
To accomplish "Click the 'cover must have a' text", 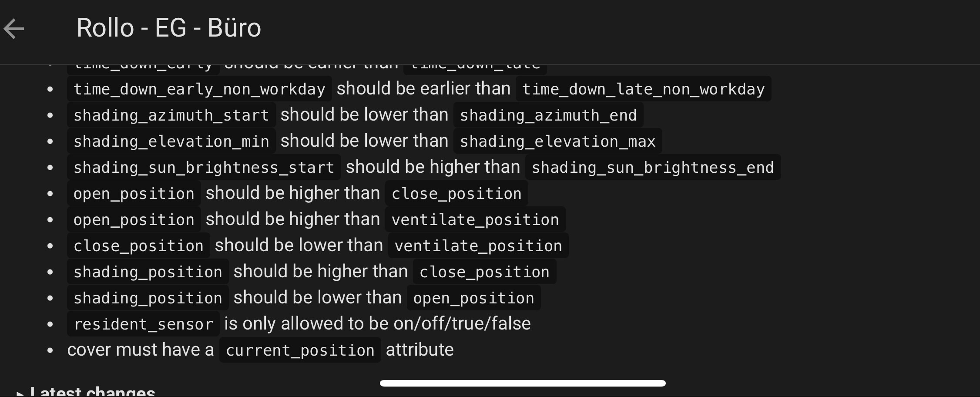I will (141, 350).
